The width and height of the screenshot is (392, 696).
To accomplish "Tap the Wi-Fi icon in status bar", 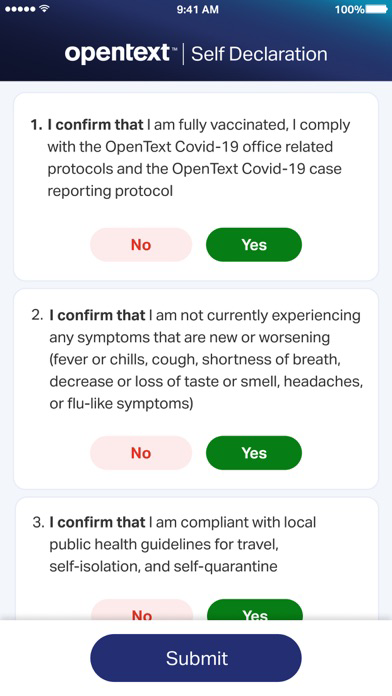I will [44, 9].
